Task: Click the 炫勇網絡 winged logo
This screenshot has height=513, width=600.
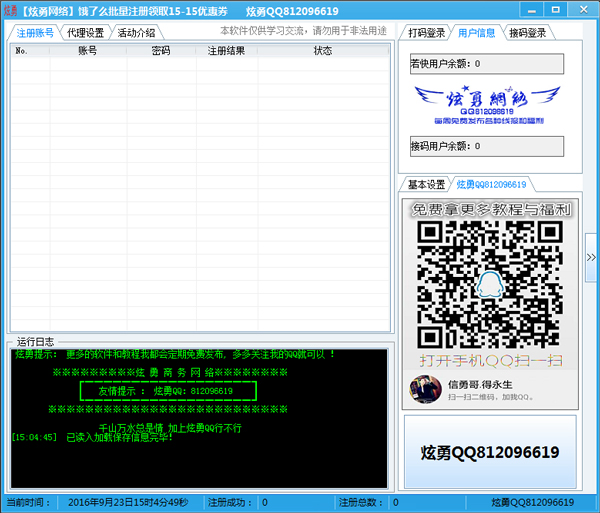Action: (x=488, y=104)
